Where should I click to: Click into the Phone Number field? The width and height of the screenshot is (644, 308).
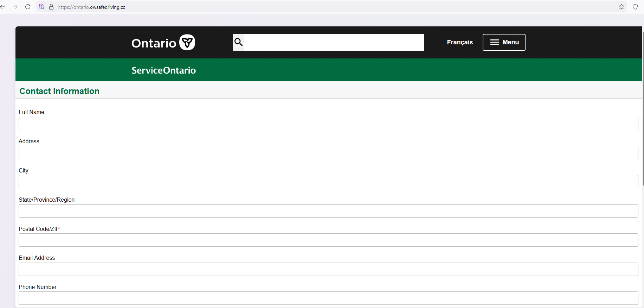tap(328, 298)
